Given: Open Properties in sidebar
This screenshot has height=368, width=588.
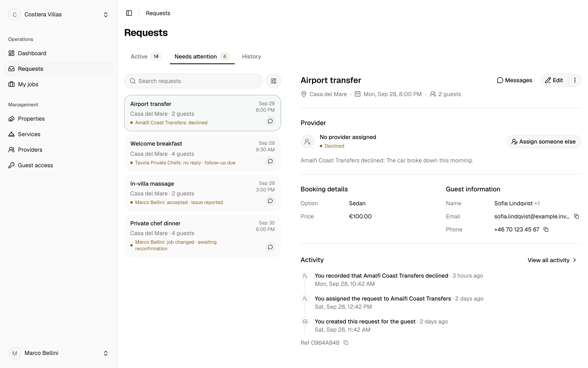Looking at the screenshot, I should point(59,119).
